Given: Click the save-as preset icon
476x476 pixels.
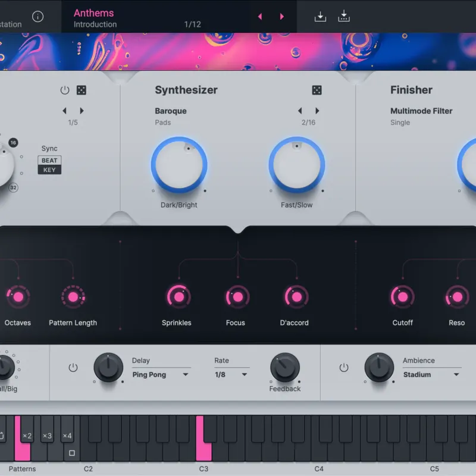Looking at the screenshot, I should [x=344, y=16].
